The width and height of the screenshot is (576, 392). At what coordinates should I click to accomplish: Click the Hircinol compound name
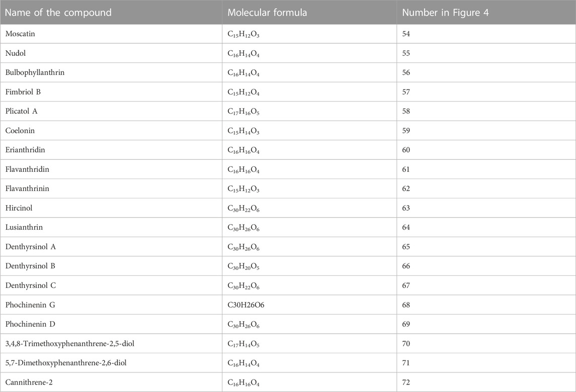(19, 208)
